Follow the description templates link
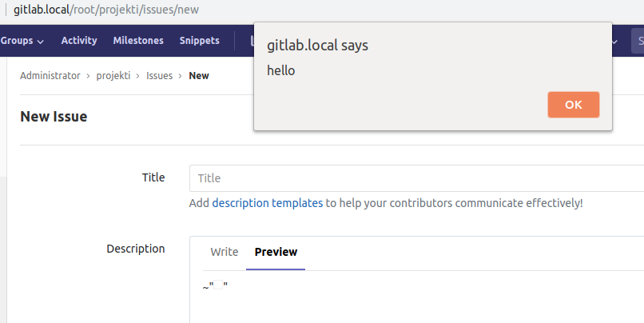Image resolution: width=644 pixels, height=323 pixels. [x=267, y=203]
